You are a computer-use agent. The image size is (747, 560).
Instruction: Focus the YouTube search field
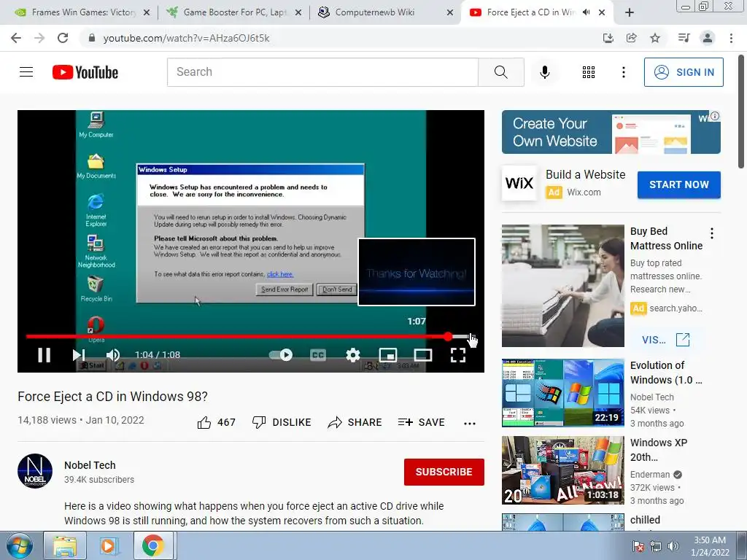tap(322, 72)
